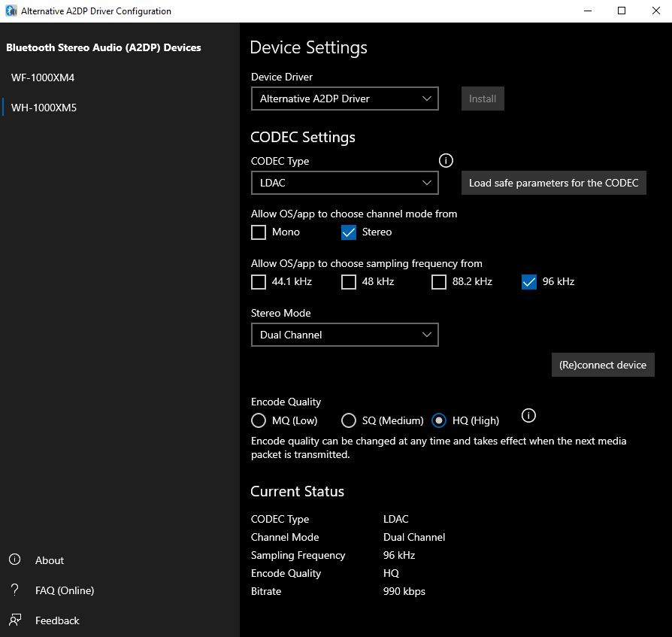Click Load safe parameters for the CODEC
The image size is (672, 637).
point(553,183)
